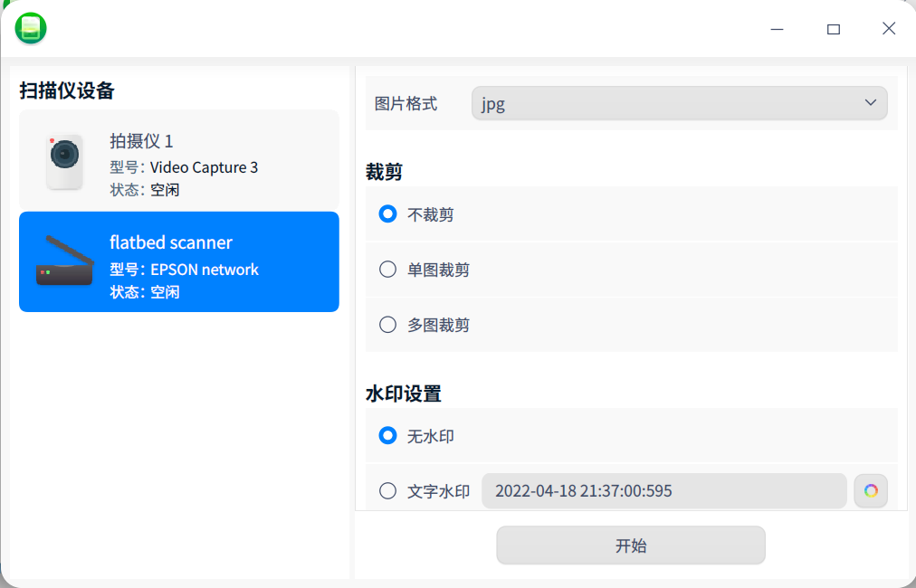
Task: Open the 图片格式 jpg dropdown
Action: pos(680,103)
